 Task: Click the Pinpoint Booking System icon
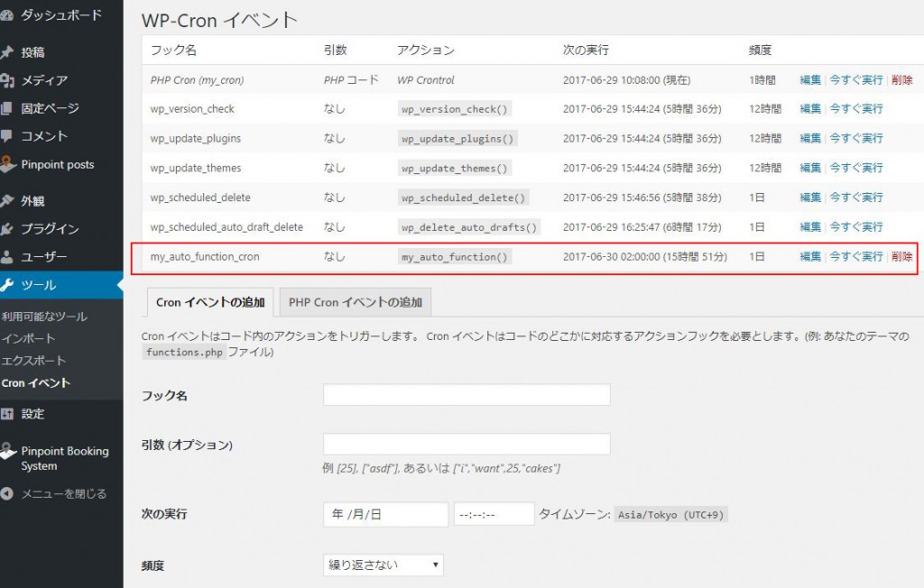7,451
